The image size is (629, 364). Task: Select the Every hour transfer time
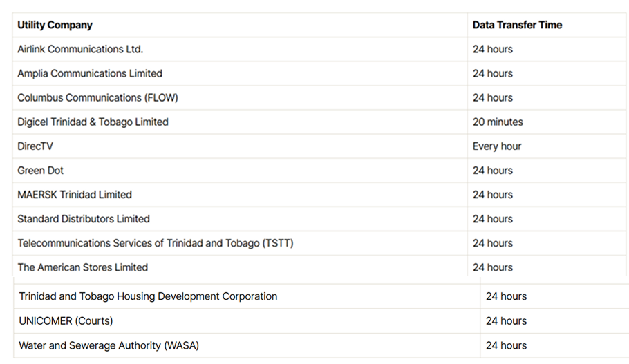497,146
